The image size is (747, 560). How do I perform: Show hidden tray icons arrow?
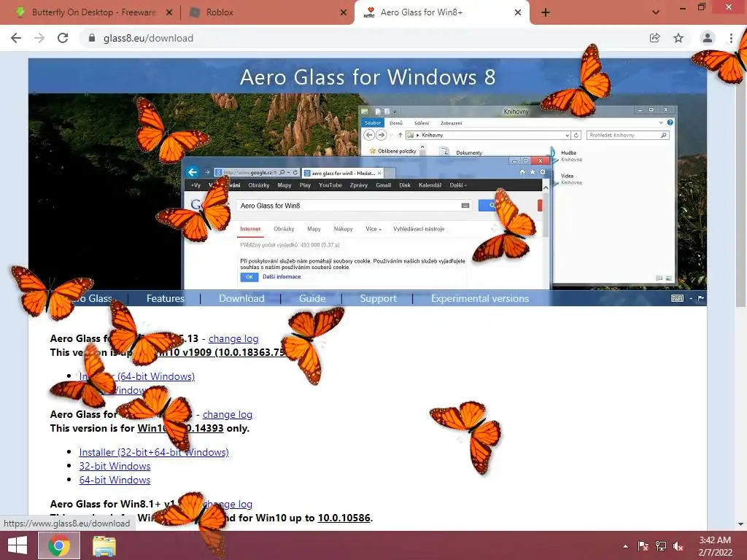click(x=625, y=546)
